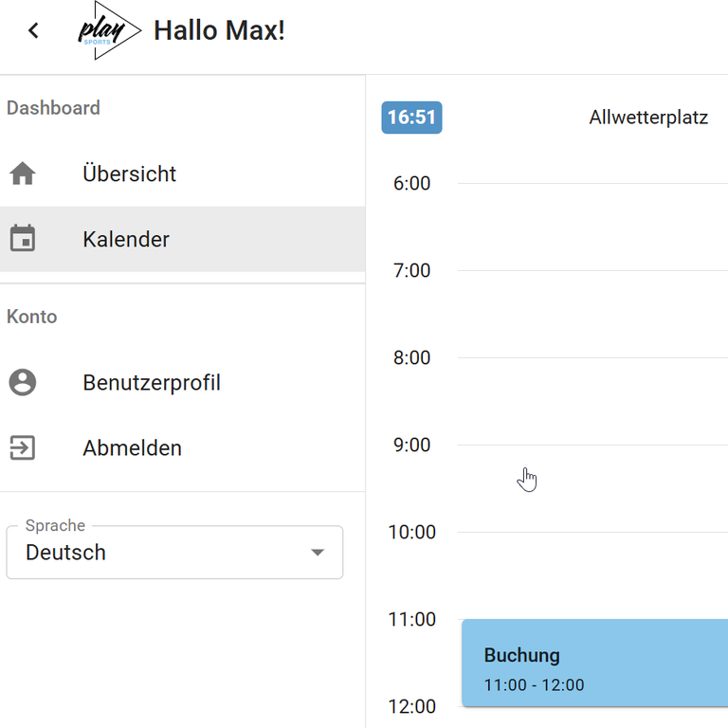
Task: Click the Allwetterplatz column header
Action: 648,118
